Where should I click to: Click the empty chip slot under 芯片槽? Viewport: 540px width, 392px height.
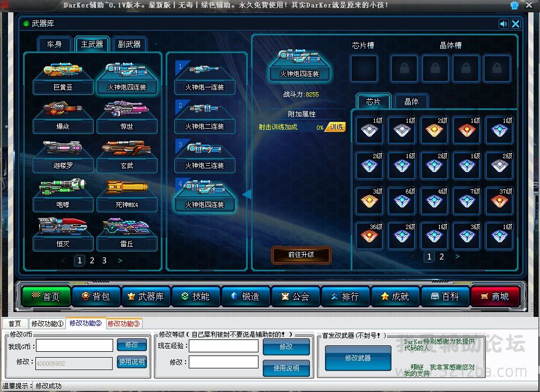pyautogui.click(x=364, y=69)
